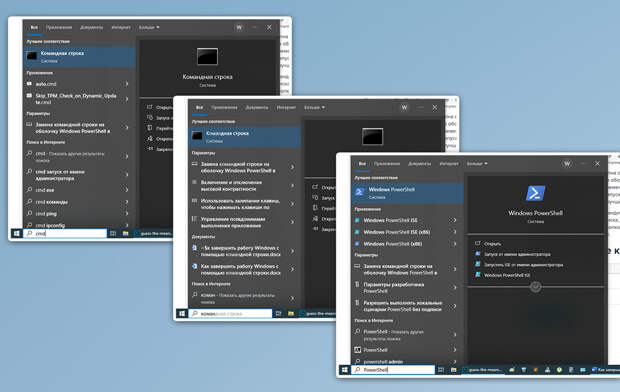620x392 pixels.
Task: Click Открыть action for Windows PowerShell
Action: 492,244
